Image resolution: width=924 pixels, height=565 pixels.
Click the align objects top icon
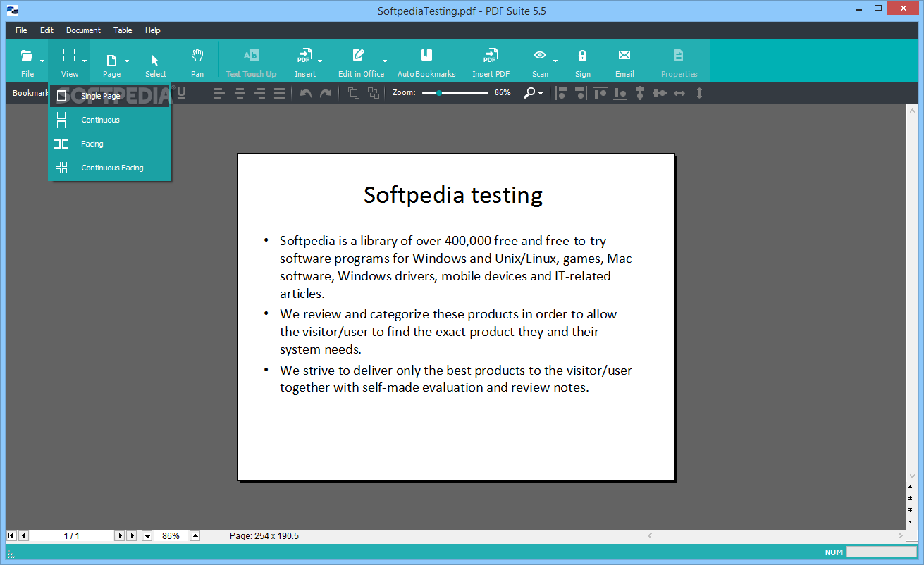click(x=600, y=93)
